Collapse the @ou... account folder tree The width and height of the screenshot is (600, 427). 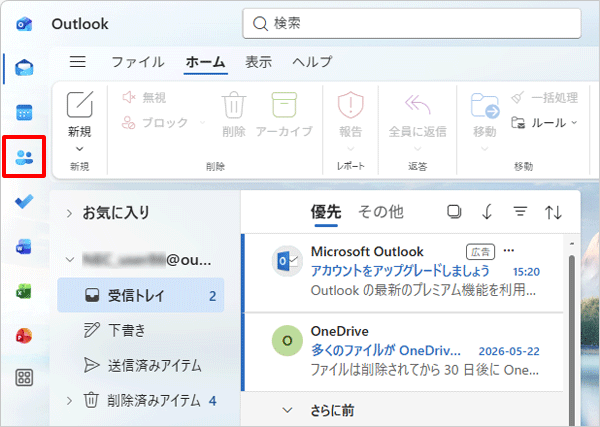click(x=70, y=260)
